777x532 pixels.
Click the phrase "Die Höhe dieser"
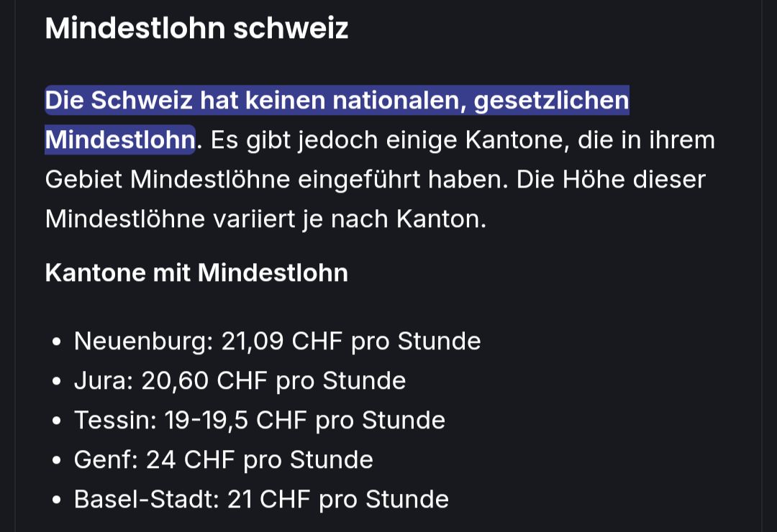611,179
